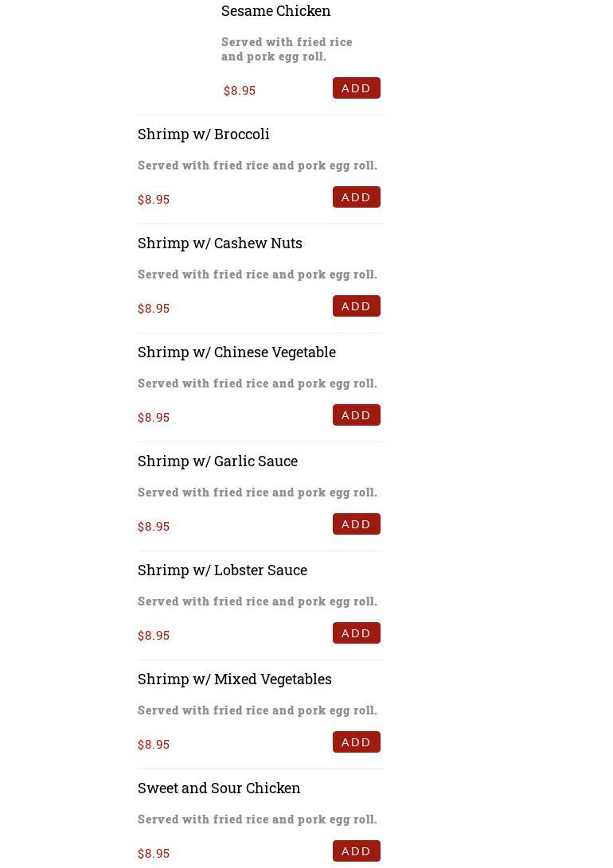613x868 pixels.
Task: Add Shrimp w/ Chinese Vegetable
Action: pyautogui.click(x=356, y=415)
